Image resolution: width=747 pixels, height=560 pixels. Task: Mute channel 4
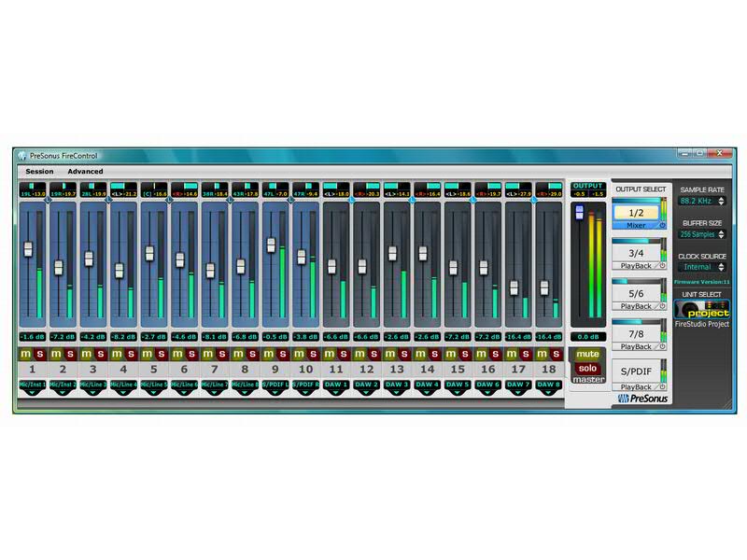117,354
